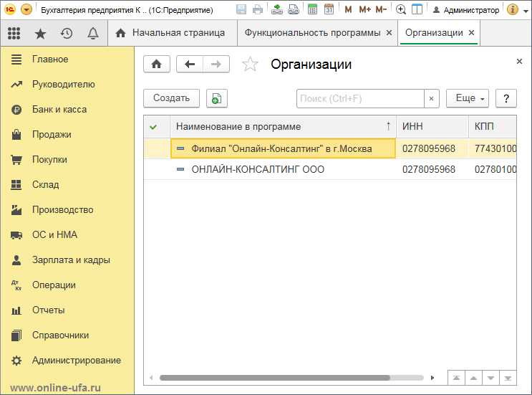Move up one entry with up arrow

pyautogui.click(x=473, y=378)
